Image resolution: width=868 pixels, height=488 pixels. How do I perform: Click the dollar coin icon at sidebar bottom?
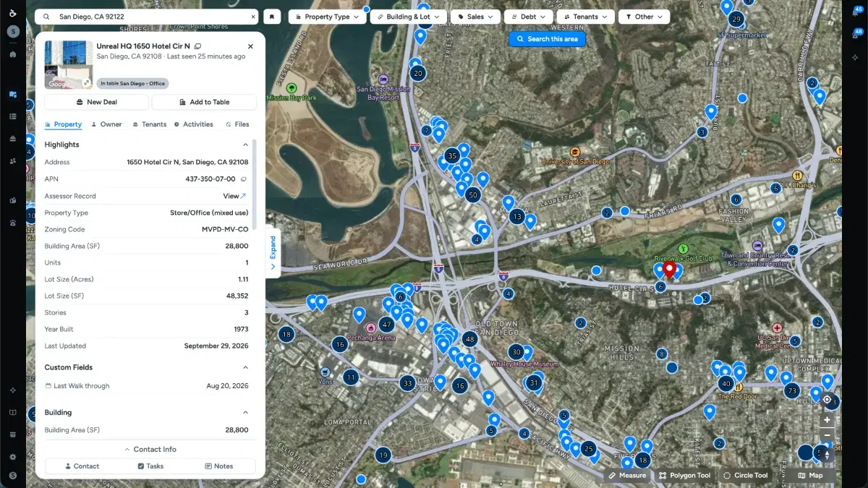13,476
